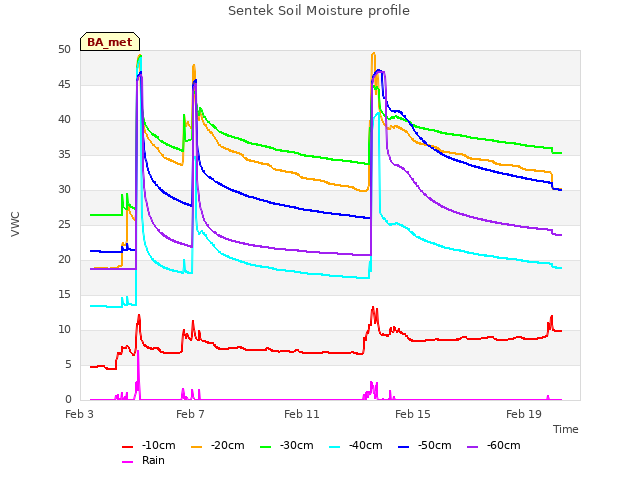Click the 25 y-axis tick label
640x480 pixels.
[x=64, y=224]
